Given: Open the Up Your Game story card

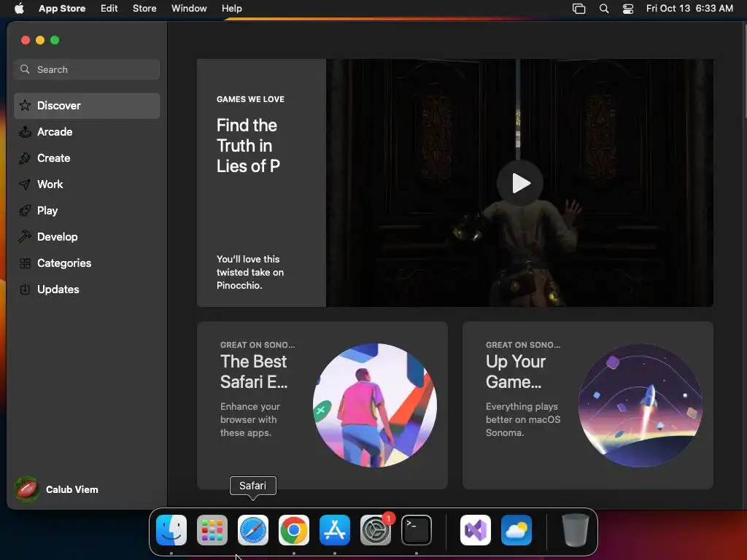Looking at the screenshot, I should 587,405.
